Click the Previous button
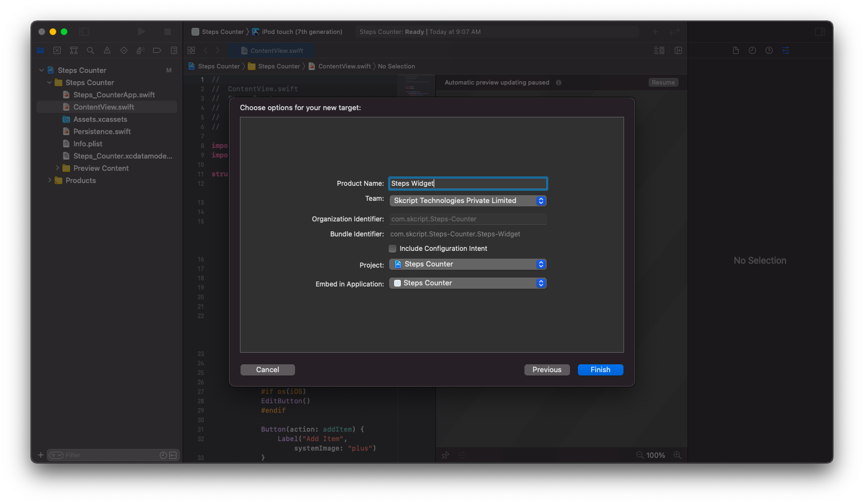This screenshot has width=864, height=504. click(x=547, y=370)
